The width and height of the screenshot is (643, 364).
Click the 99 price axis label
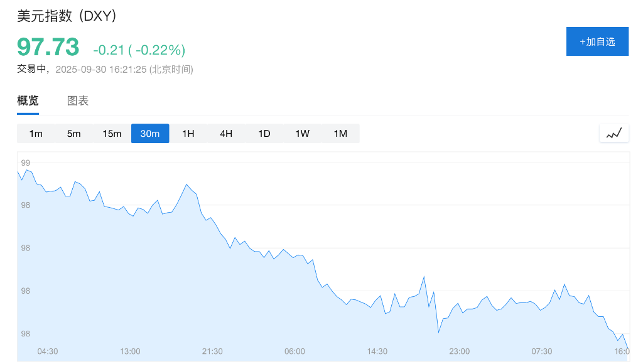coord(25,161)
